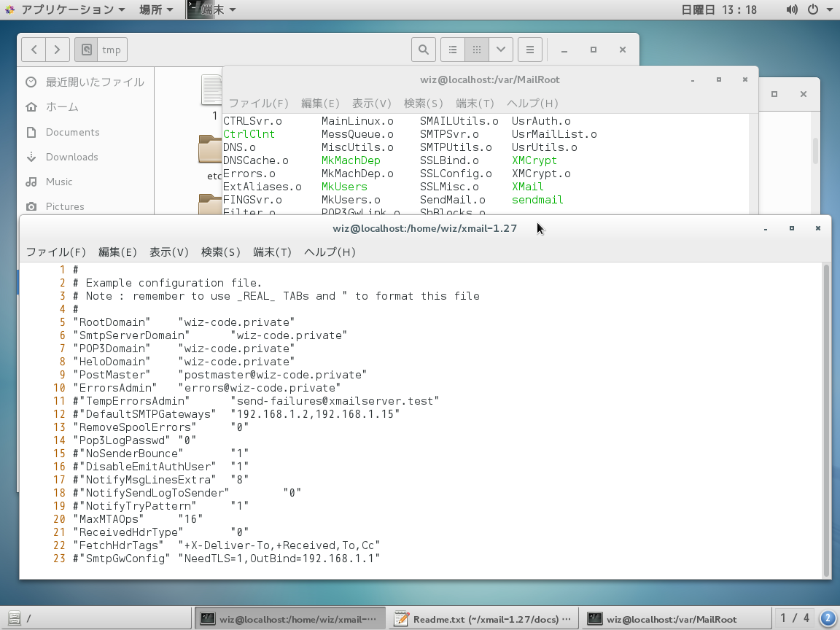Screen dimensions: 840x630
Task: Open View menu in MailRoot terminal
Action: pyautogui.click(x=371, y=104)
